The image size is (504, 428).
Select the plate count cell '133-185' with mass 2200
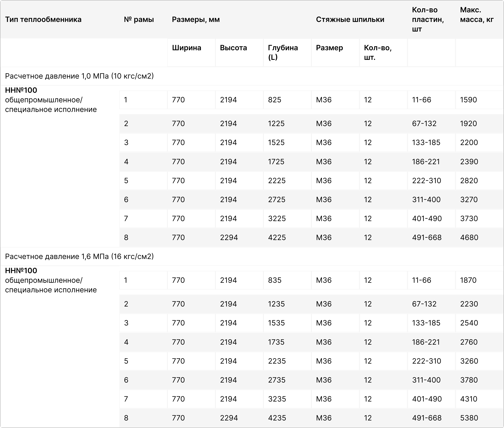(426, 142)
